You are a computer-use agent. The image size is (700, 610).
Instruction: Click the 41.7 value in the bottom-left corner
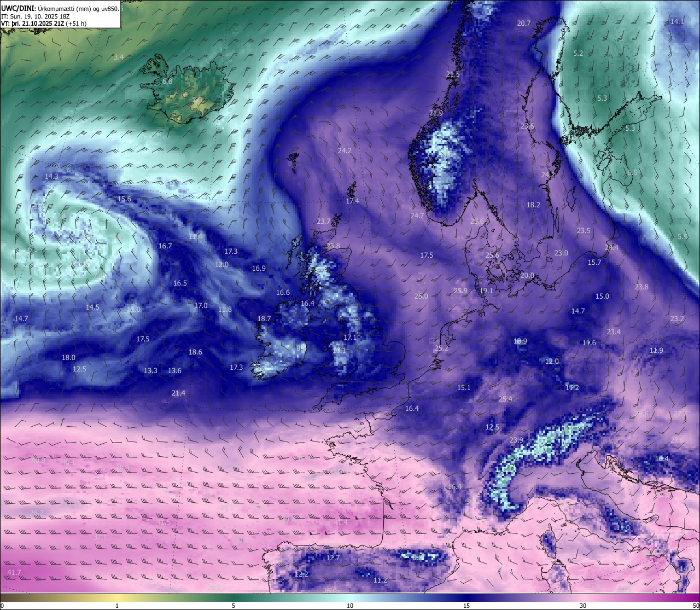(14, 572)
